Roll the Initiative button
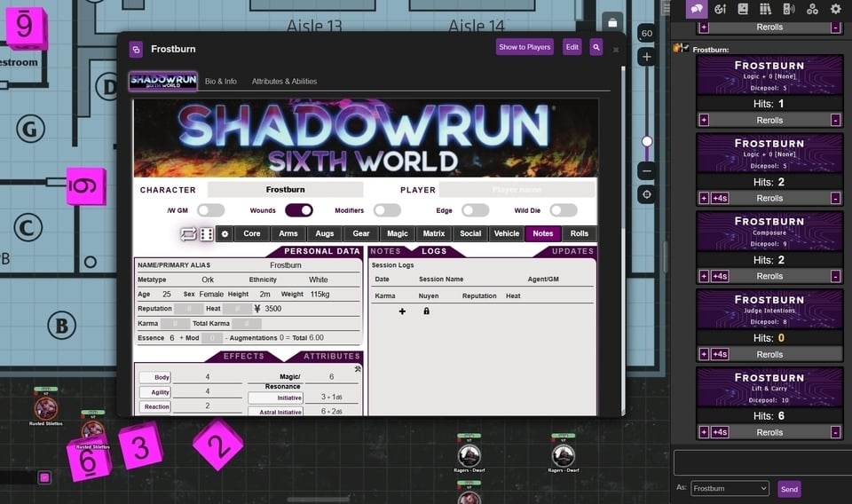The image size is (852, 504). point(275,398)
